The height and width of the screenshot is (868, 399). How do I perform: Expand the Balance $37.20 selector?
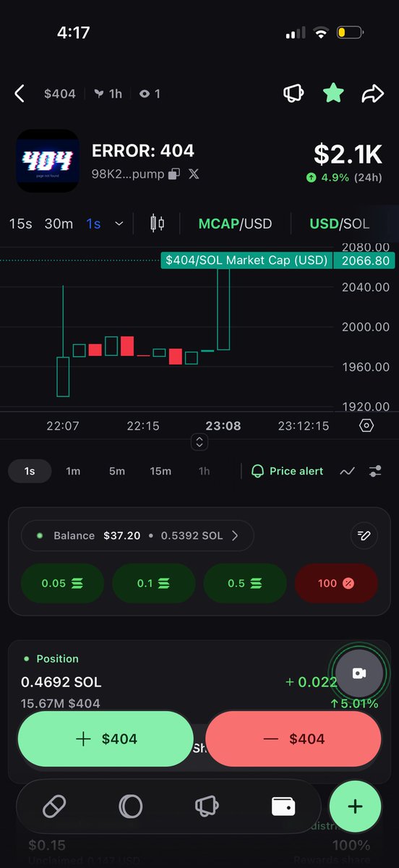[137, 536]
